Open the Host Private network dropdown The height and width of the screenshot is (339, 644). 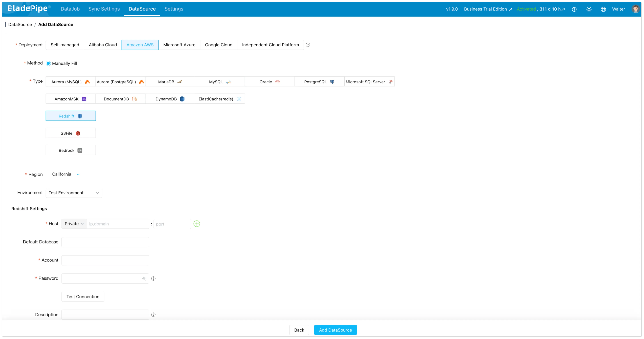coord(74,224)
